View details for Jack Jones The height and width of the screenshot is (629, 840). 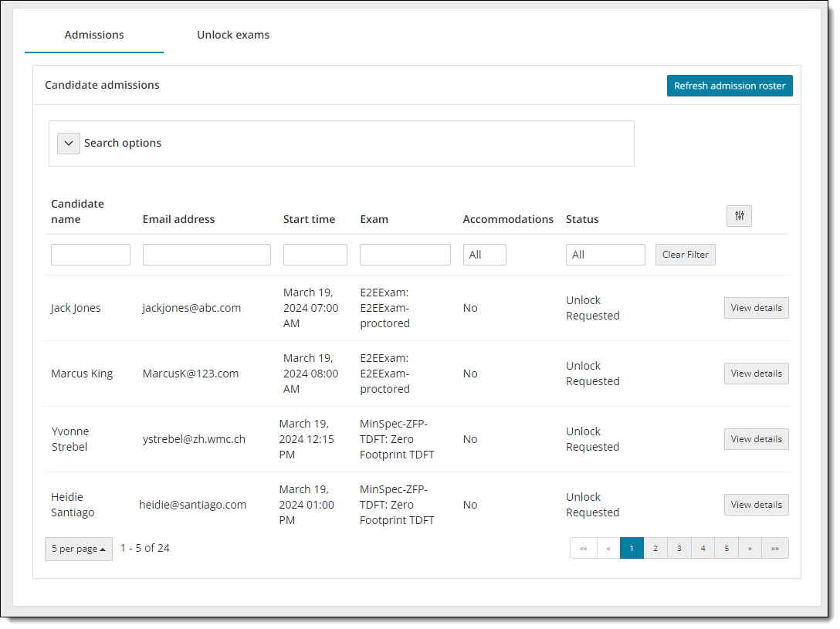click(x=756, y=308)
